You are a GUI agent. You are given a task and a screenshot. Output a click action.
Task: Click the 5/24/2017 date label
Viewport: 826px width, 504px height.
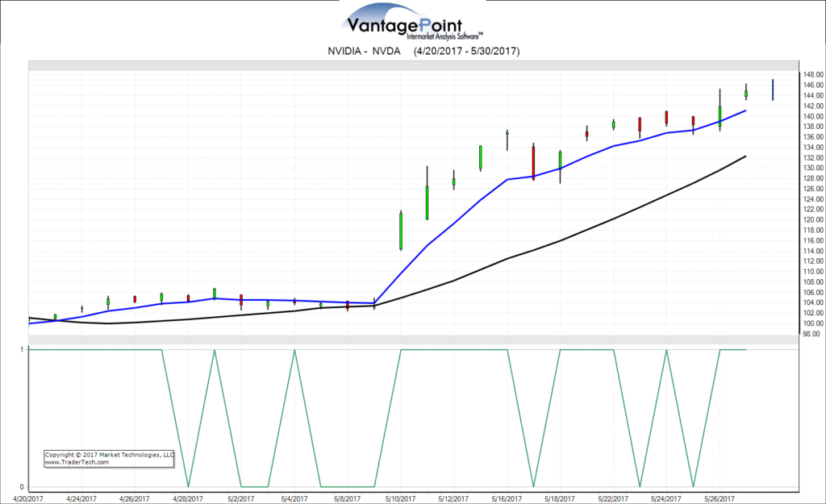pyautogui.click(x=666, y=498)
